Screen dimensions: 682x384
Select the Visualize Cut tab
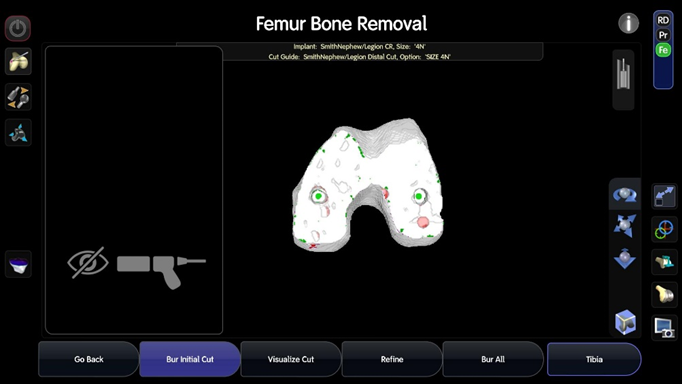(x=291, y=359)
